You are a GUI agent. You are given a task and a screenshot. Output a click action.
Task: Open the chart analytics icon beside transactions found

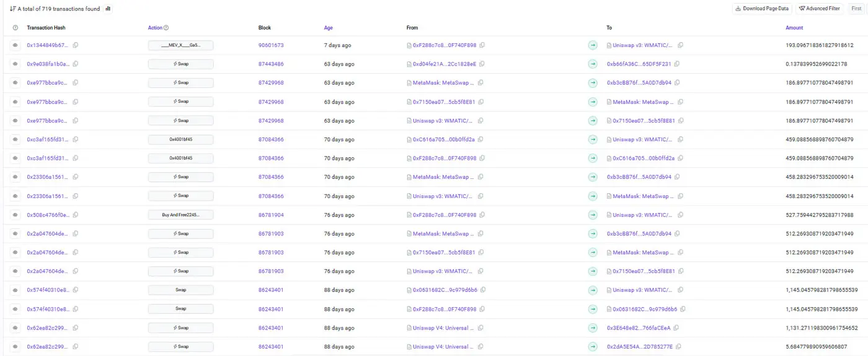(108, 9)
